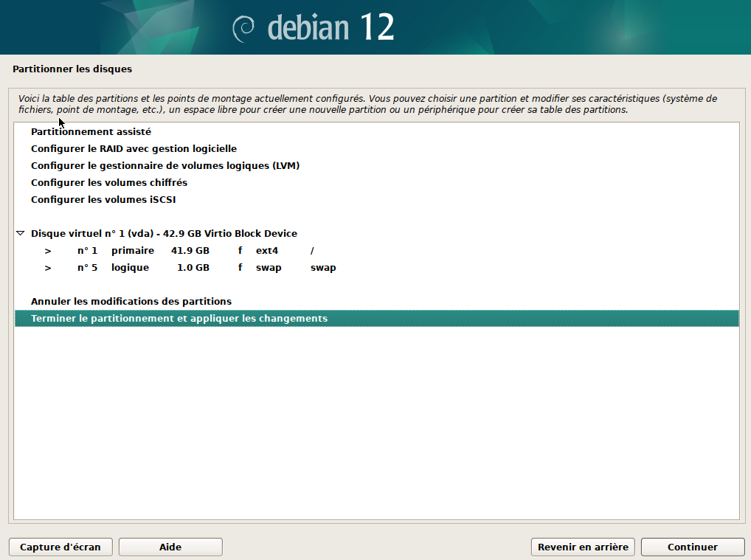Click the ext4 filesystem label
The height and width of the screenshot is (560, 751).
pyautogui.click(x=267, y=251)
